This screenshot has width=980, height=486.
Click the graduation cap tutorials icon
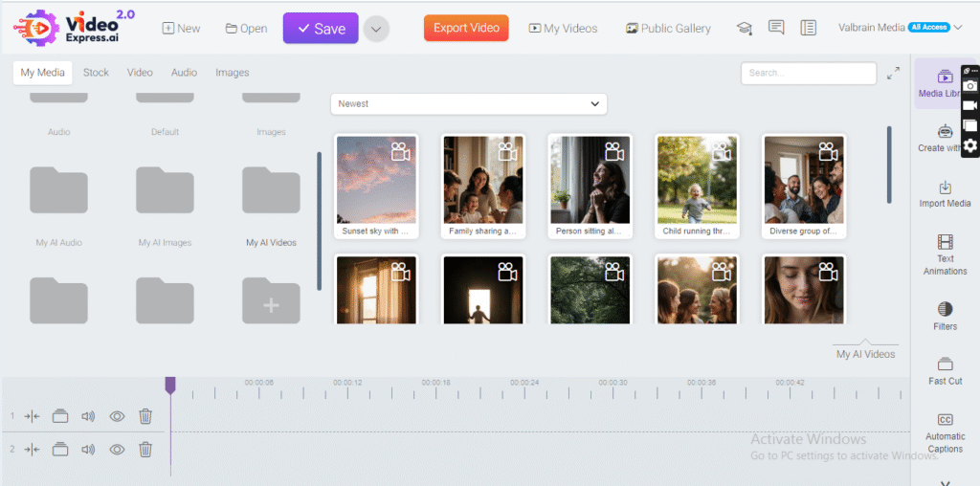point(744,29)
